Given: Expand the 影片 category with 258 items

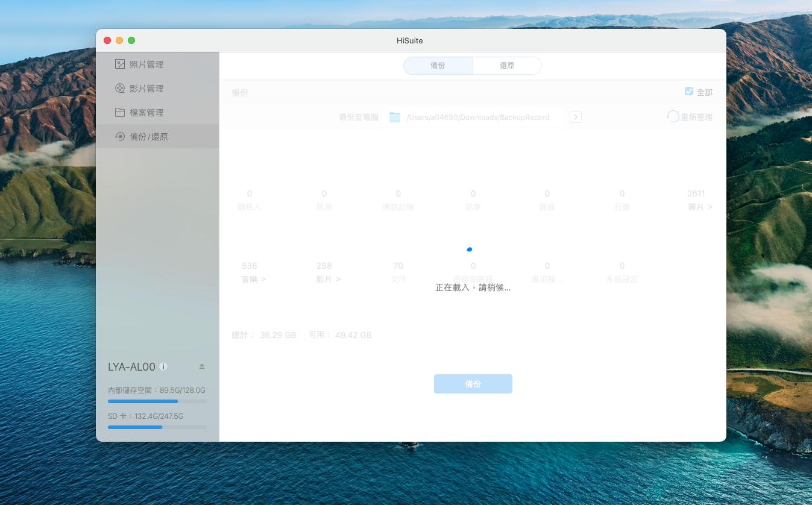Looking at the screenshot, I should pos(328,279).
